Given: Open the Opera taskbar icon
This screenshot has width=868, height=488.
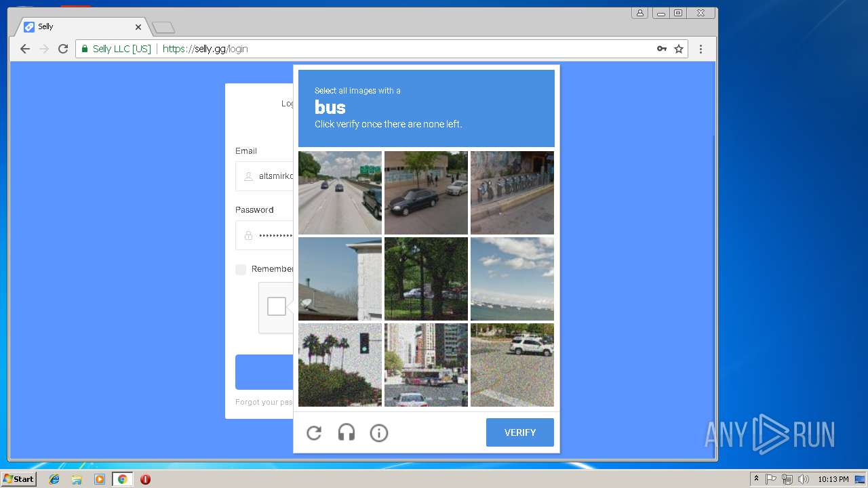Looking at the screenshot, I should pyautogui.click(x=145, y=479).
